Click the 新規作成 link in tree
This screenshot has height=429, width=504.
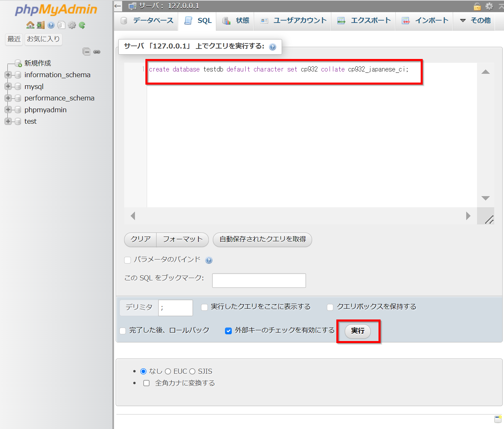pyautogui.click(x=38, y=63)
